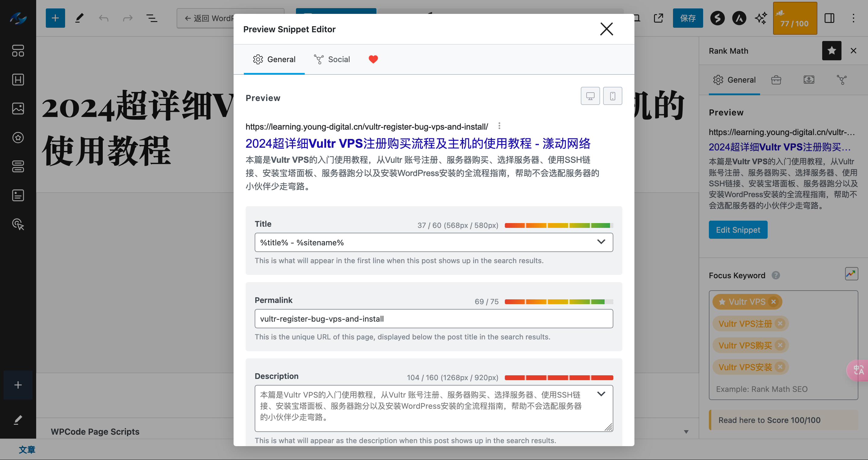Click the red heart tab
This screenshot has height=460, width=868.
point(373,59)
